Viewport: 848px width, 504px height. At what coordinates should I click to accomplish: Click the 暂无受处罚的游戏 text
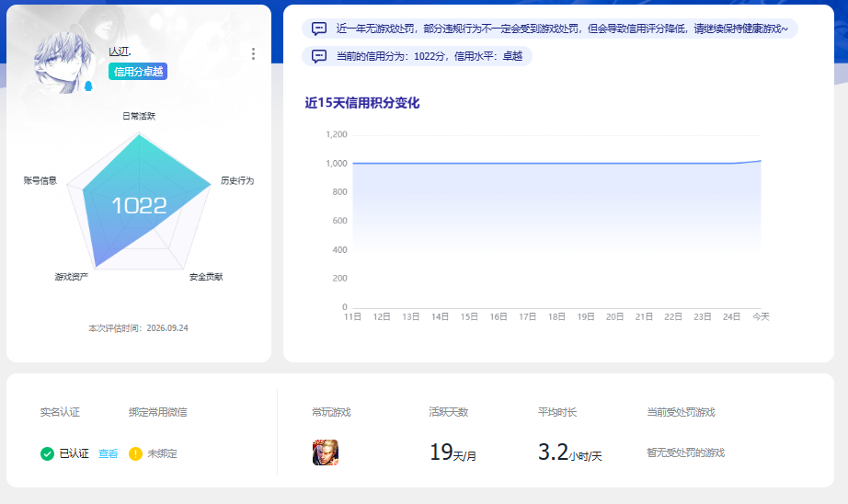[686, 452]
